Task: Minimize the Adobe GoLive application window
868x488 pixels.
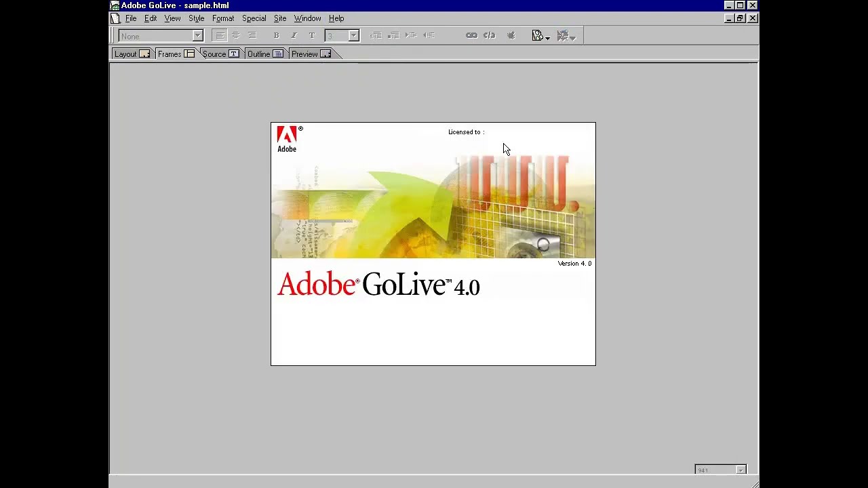Action: [729, 5]
